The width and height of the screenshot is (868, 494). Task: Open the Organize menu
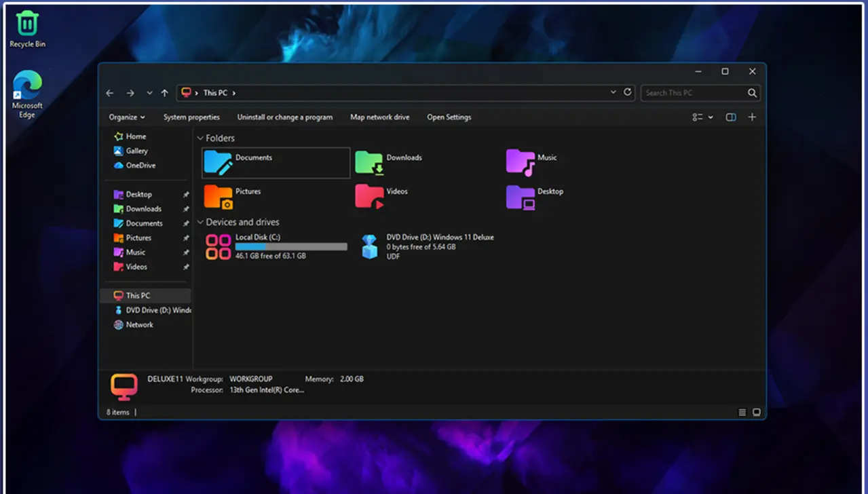click(x=127, y=117)
